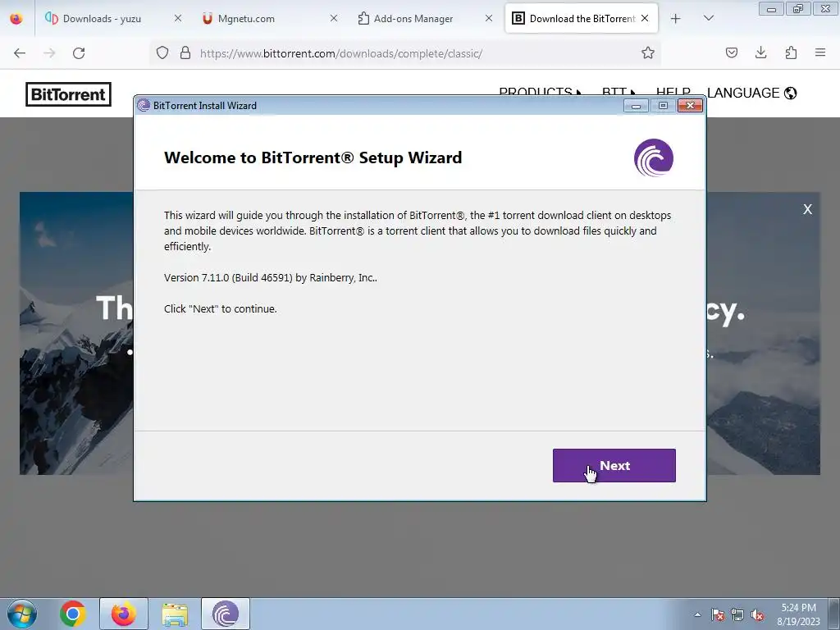Launch Chrome from the taskbar
840x630 pixels.
[x=73, y=614]
